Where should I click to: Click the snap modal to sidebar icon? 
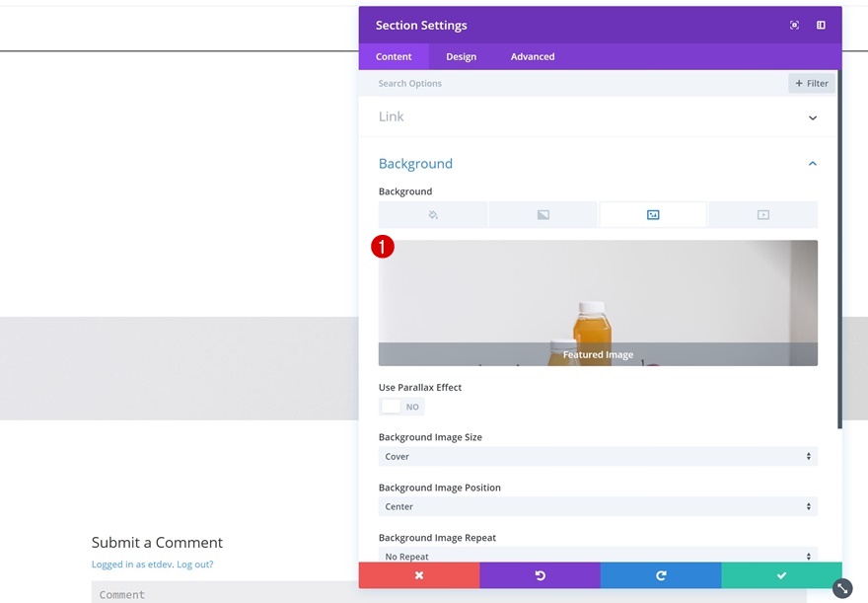coord(821,25)
